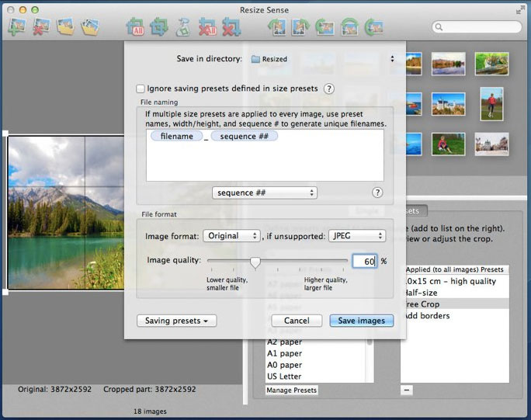Click the Cancel button
531x420 pixels.
297,321
